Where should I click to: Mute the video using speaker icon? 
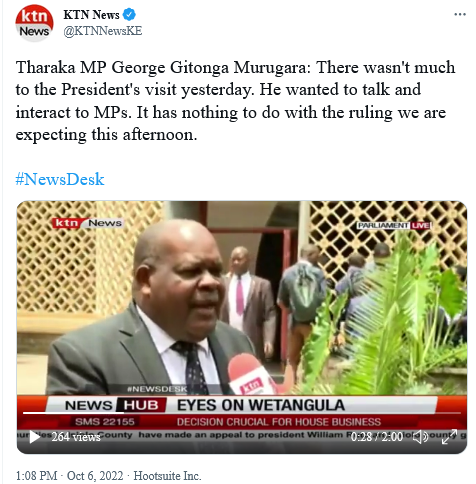coord(420,437)
